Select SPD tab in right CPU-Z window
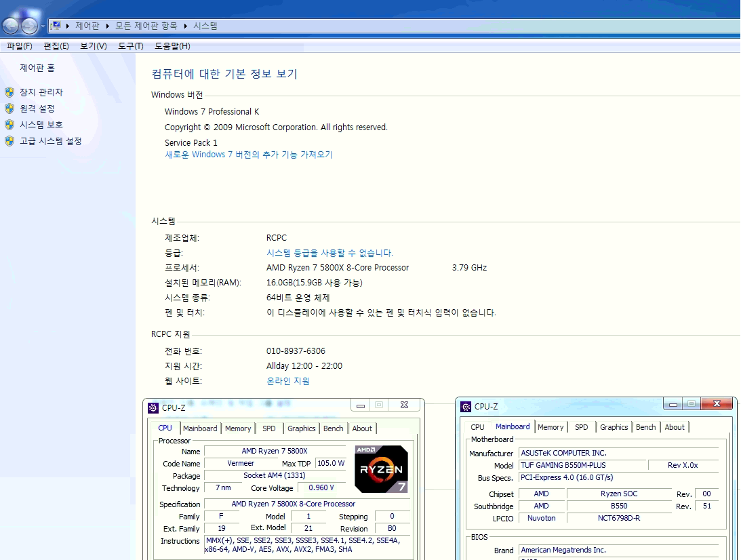This screenshot has width=741, height=560. point(581,427)
